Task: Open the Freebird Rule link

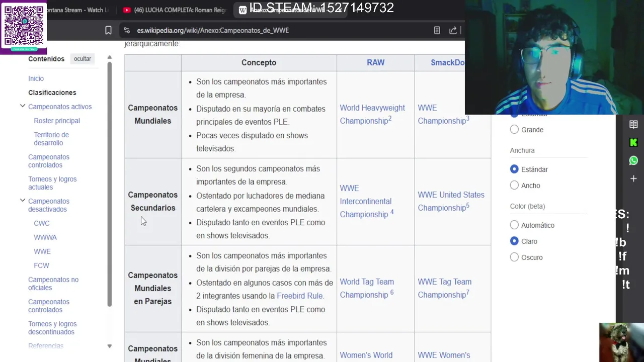Action: point(300,296)
